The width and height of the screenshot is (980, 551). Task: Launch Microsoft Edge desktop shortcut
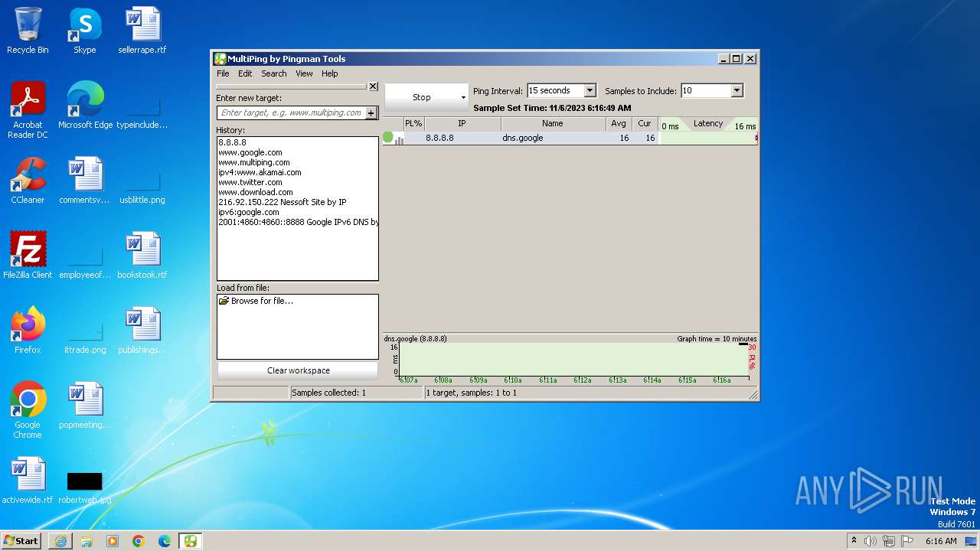click(86, 106)
